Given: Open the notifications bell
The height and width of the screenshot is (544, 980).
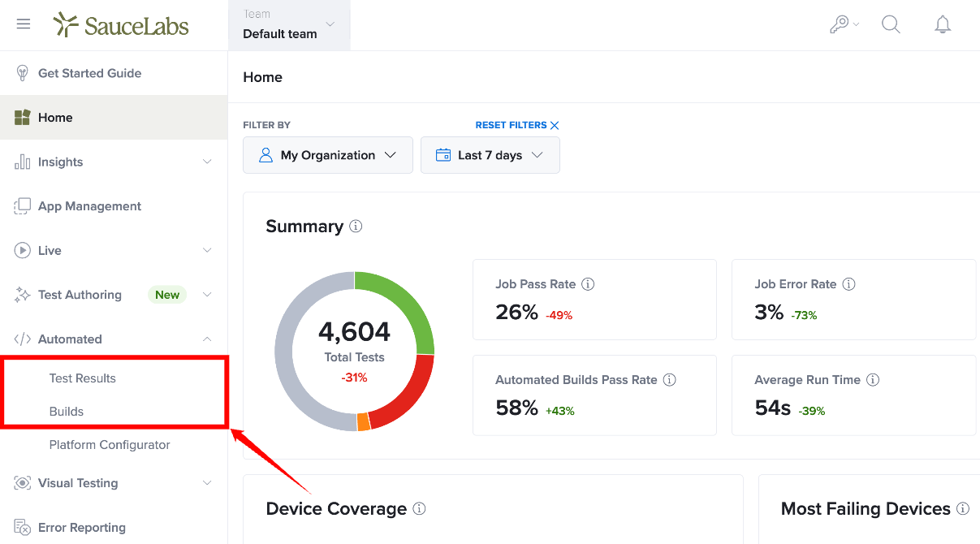Looking at the screenshot, I should click(x=943, y=24).
